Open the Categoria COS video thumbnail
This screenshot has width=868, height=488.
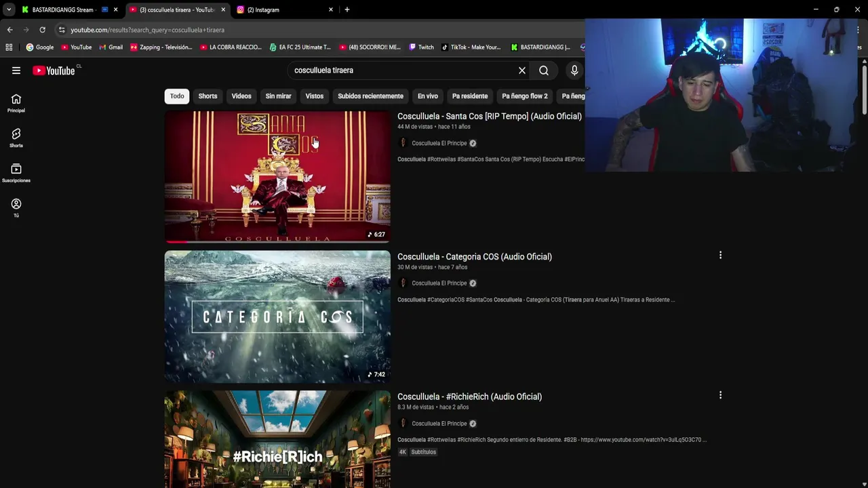pos(277,317)
